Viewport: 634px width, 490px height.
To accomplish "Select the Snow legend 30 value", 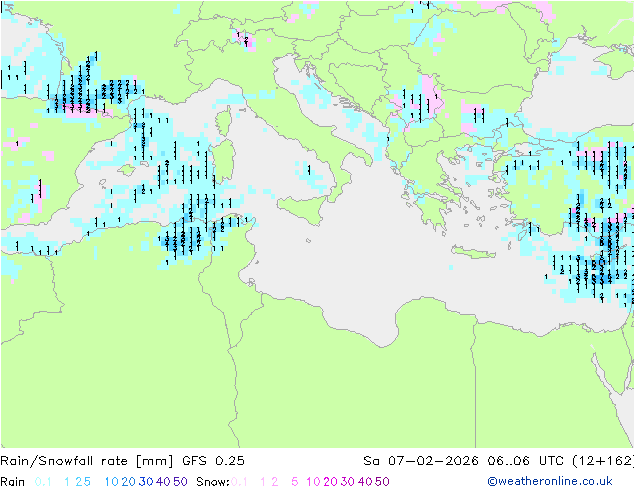I will click(x=347, y=482).
